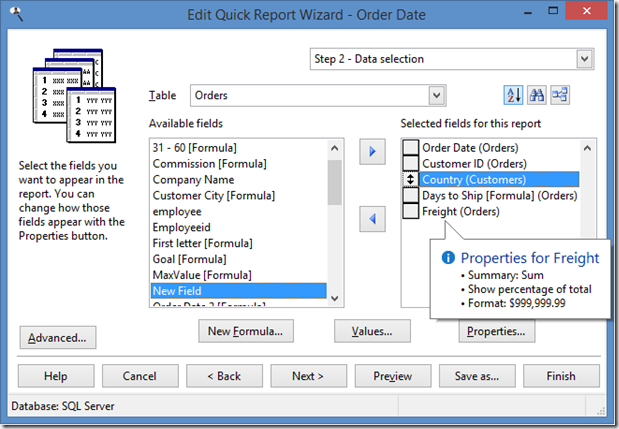The image size is (619, 429).
Task: Close the Edit Quick Report Wizard
Action: tap(586, 11)
